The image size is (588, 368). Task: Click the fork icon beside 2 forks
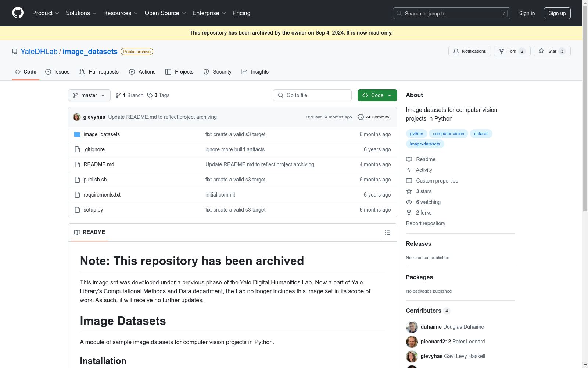click(x=409, y=213)
